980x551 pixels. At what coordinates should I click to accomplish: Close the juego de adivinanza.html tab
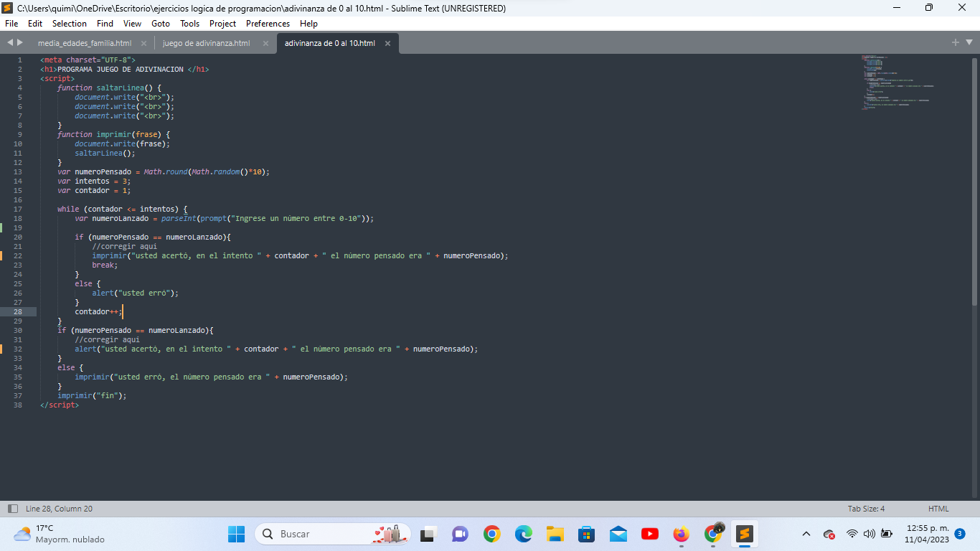tap(265, 43)
